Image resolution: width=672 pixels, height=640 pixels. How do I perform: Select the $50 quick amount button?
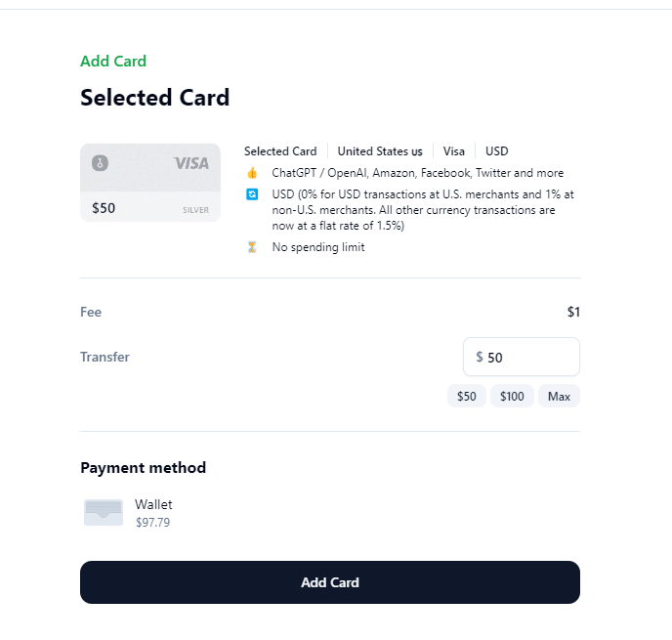467,396
